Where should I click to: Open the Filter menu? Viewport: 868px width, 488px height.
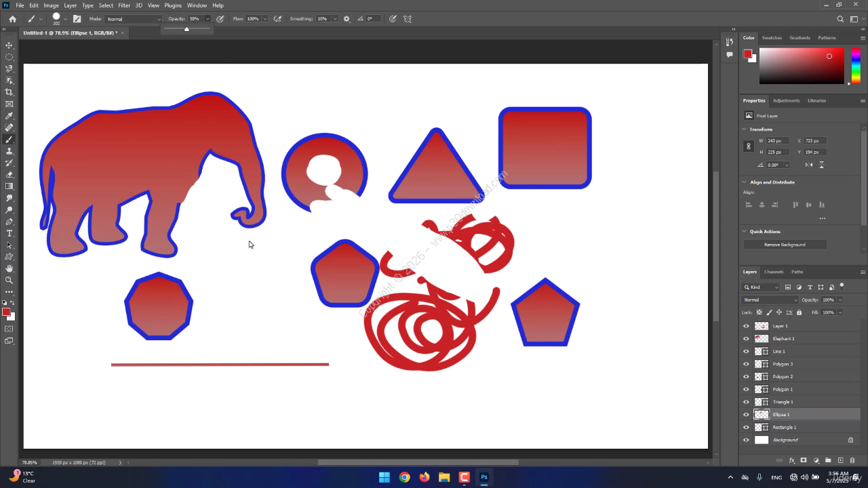(x=124, y=5)
